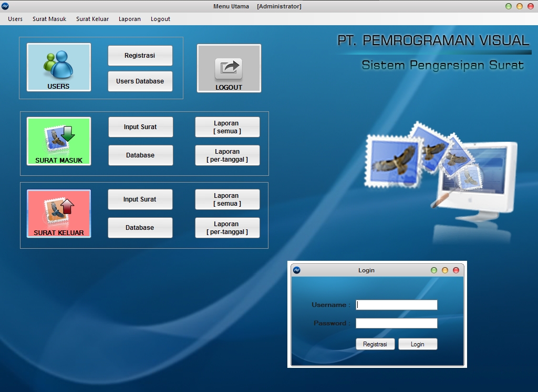The height and width of the screenshot is (392, 538).
Task: Open Database in Surat Keluar panel
Action: click(140, 228)
